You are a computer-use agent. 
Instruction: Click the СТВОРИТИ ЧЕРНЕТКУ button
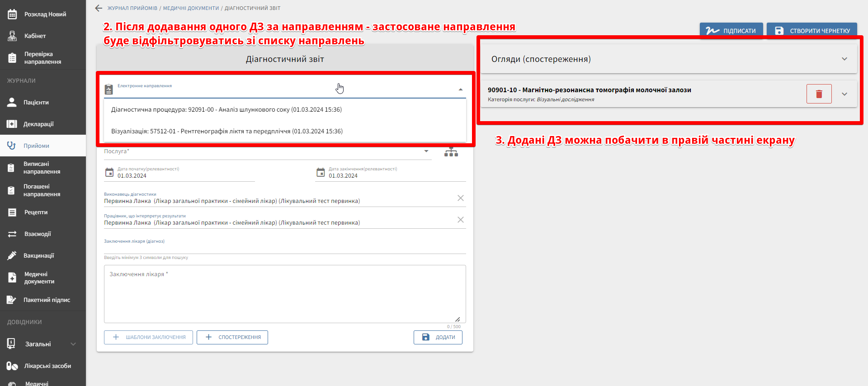811,31
